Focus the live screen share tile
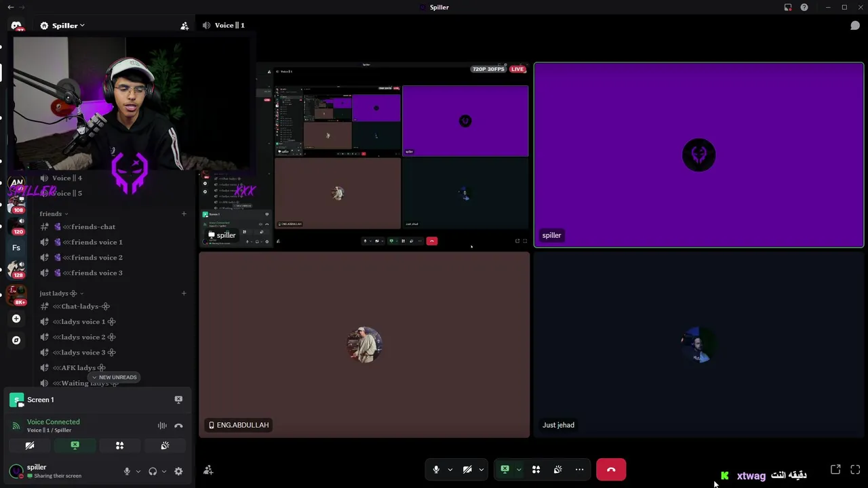The height and width of the screenshot is (488, 868). [364, 155]
